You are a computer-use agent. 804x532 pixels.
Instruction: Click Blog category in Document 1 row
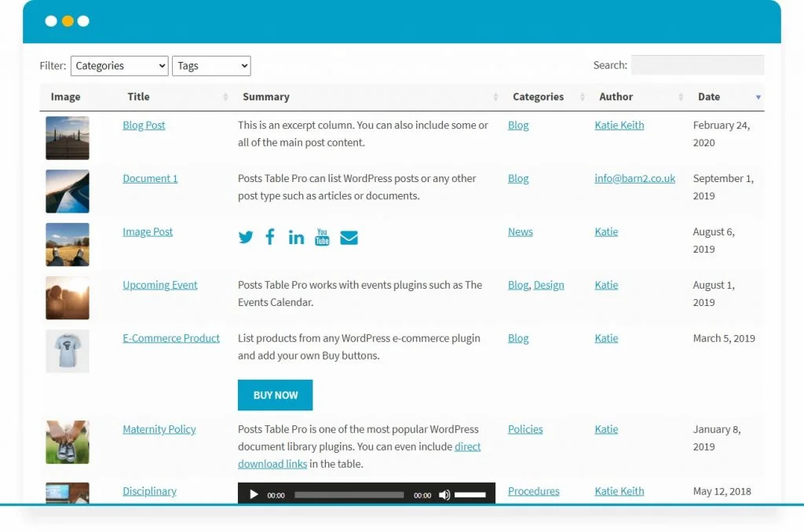pyautogui.click(x=518, y=178)
